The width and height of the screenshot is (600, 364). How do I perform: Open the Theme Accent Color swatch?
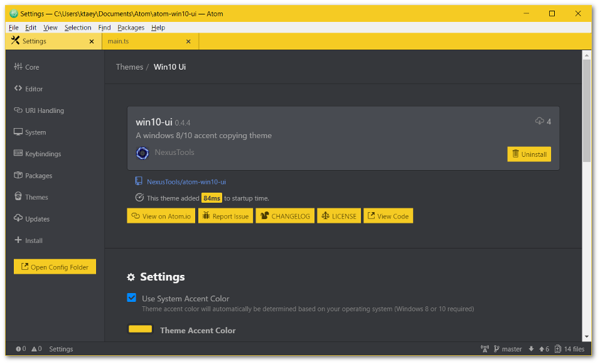141,329
